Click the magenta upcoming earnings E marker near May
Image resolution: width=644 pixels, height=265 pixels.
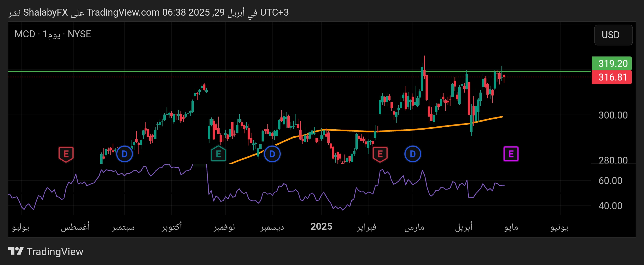[x=511, y=154]
